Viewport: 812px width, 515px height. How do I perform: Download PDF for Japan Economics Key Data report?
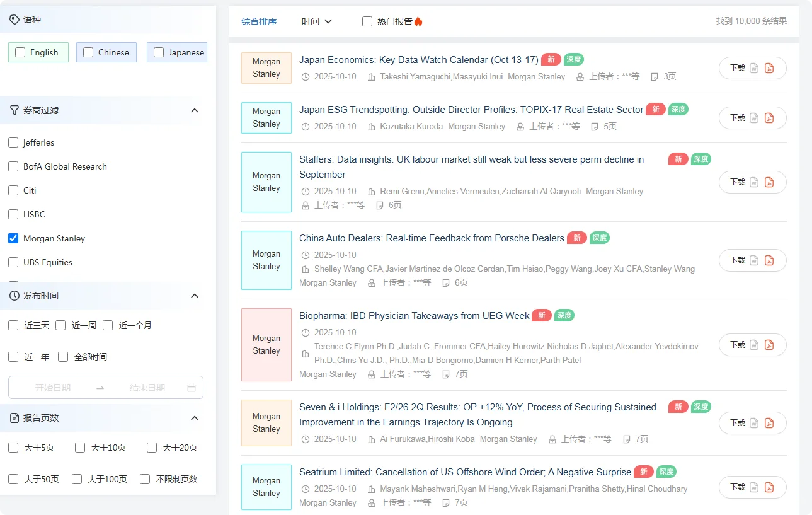pyautogui.click(x=769, y=68)
